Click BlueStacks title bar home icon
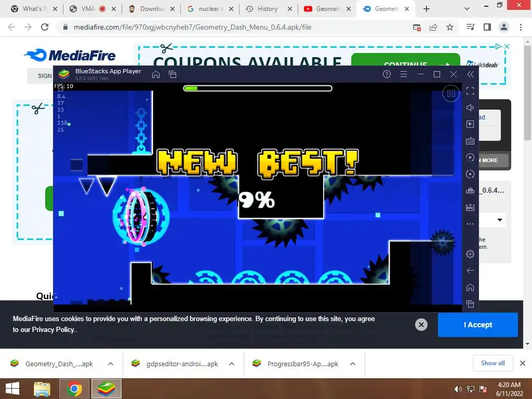This screenshot has height=399, width=532. tap(156, 74)
